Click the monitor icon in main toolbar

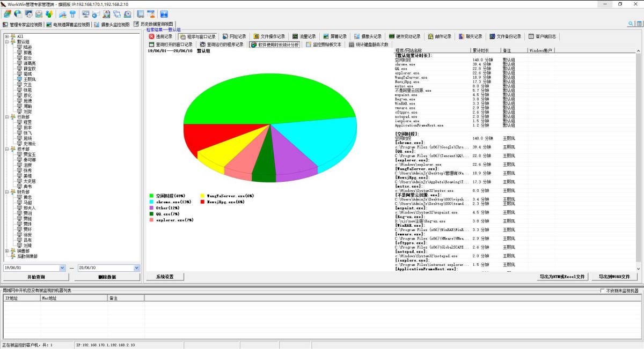(x=86, y=14)
